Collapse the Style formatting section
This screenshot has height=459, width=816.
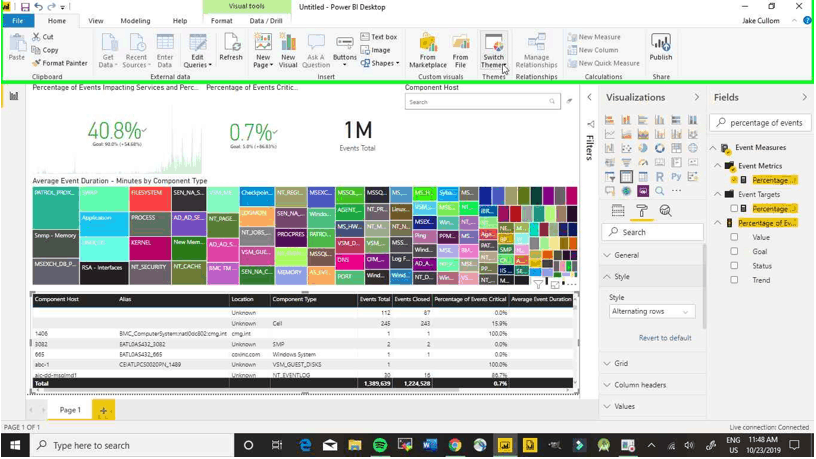point(651,276)
